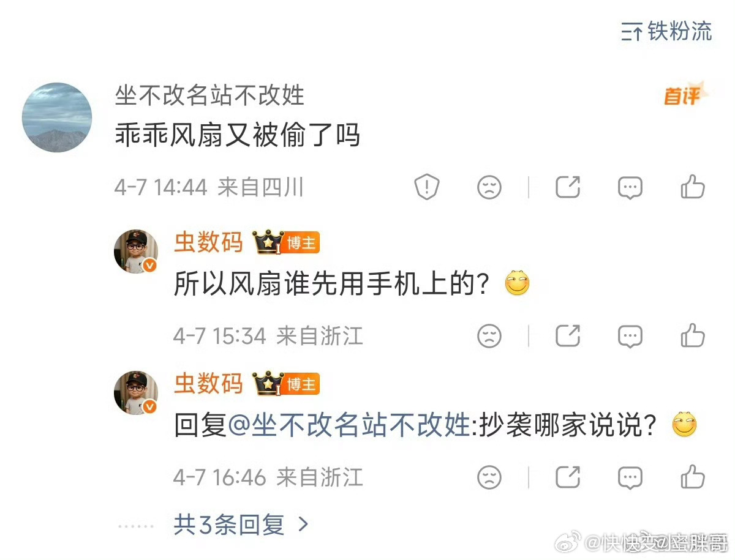Screen dimensions: 735x560
Task: Like 虫数码's reply posted at 15:34
Action: [693, 335]
